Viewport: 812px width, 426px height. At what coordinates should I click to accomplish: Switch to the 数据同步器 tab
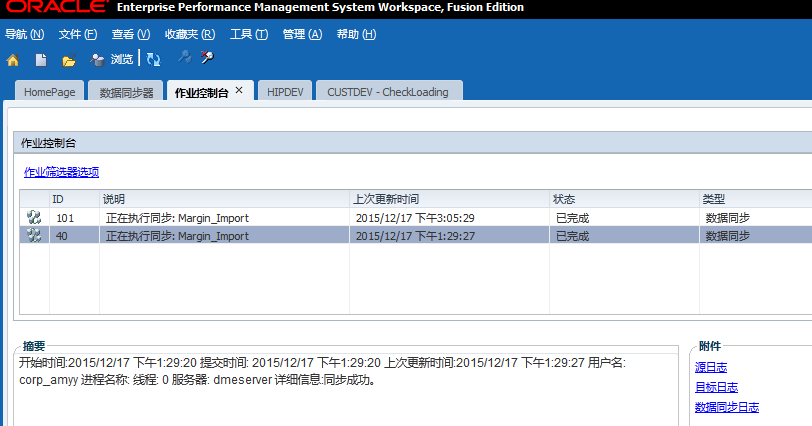pyautogui.click(x=126, y=92)
